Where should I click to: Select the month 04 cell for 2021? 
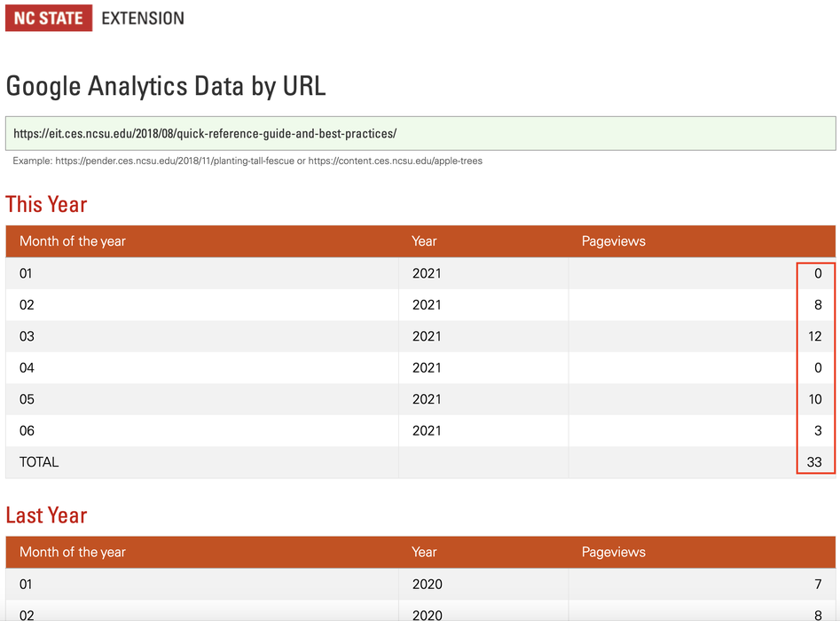27,368
